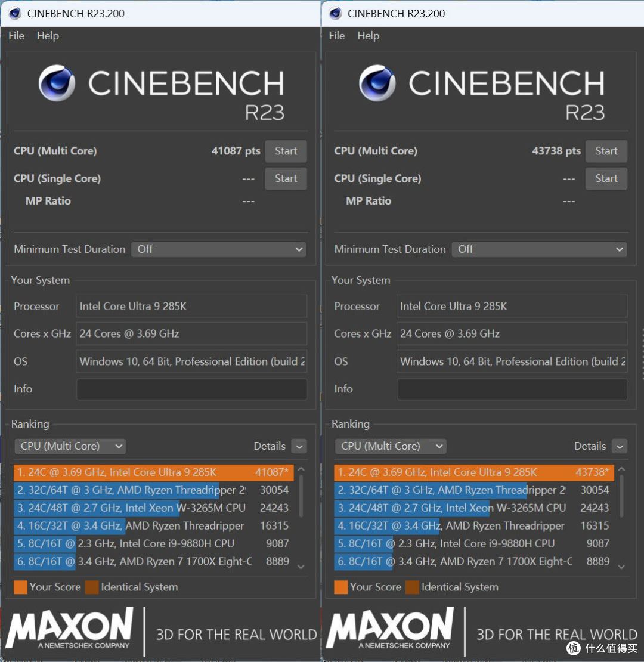
Task: Click the Cinebench sphere logo in right window
Action: pyautogui.click(x=377, y=83)
